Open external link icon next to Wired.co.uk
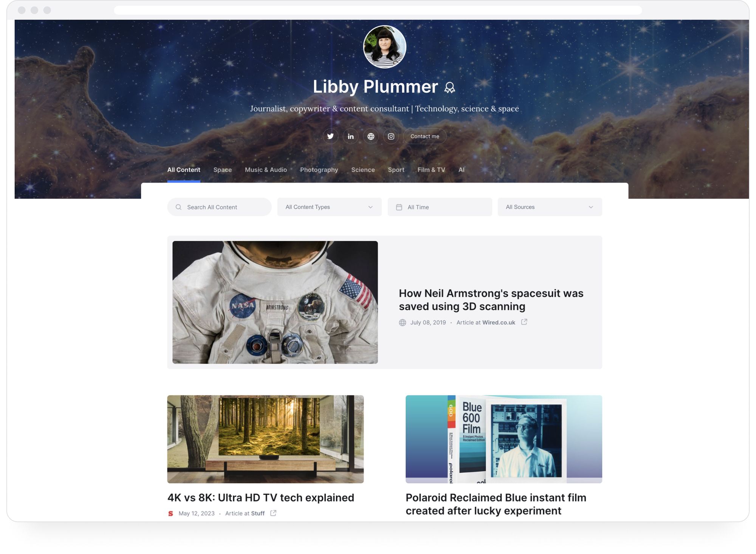The height and width of the screenshot is (554, 756). (x=524, y=322)
